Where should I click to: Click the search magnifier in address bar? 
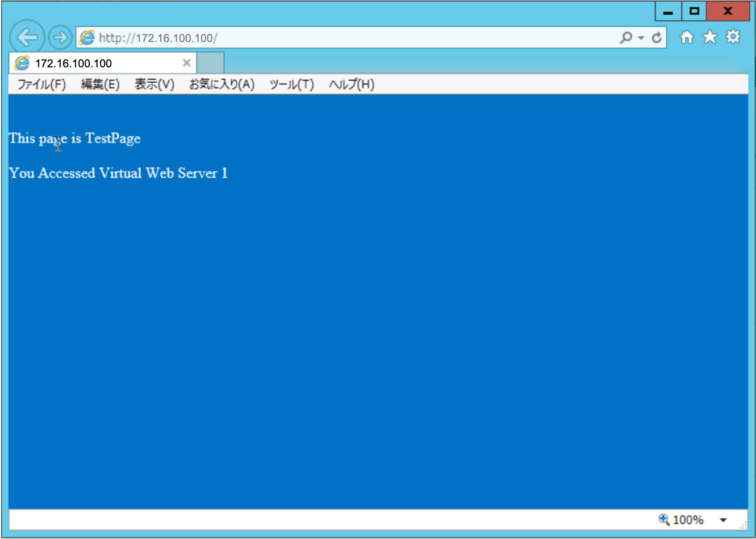[626, 37]
